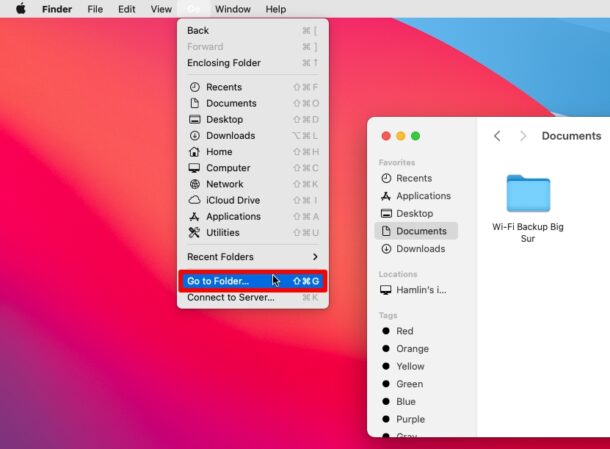Choose Go to Folder… menu item
The height and width of the screenshot is (449, 610).
click(x=253, y=281)
